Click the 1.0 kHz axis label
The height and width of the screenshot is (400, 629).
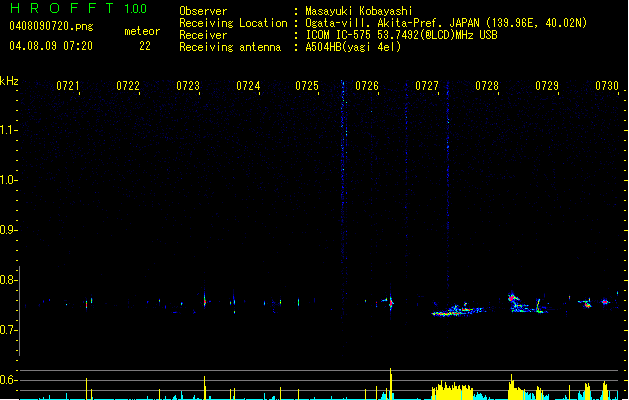7,180
